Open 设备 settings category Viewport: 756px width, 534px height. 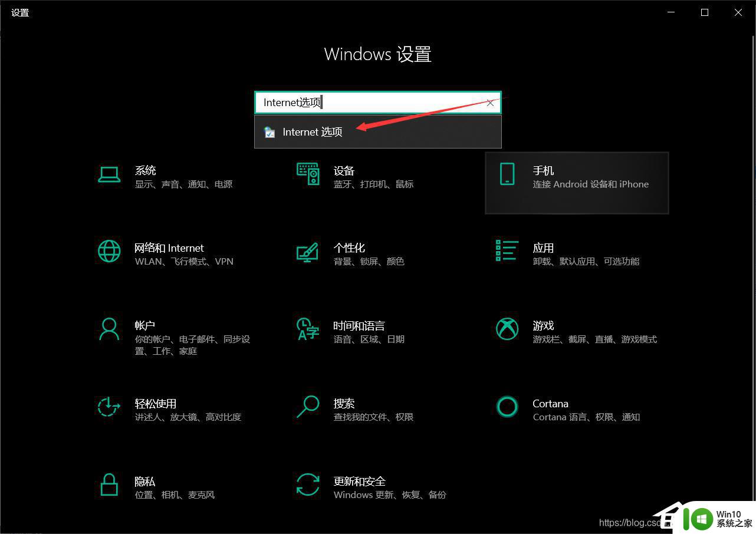coord(344,170)
